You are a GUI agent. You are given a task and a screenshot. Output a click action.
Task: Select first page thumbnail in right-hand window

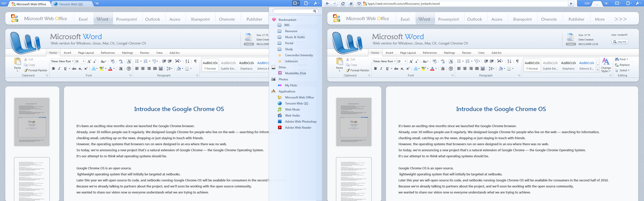tap(354, 122)
